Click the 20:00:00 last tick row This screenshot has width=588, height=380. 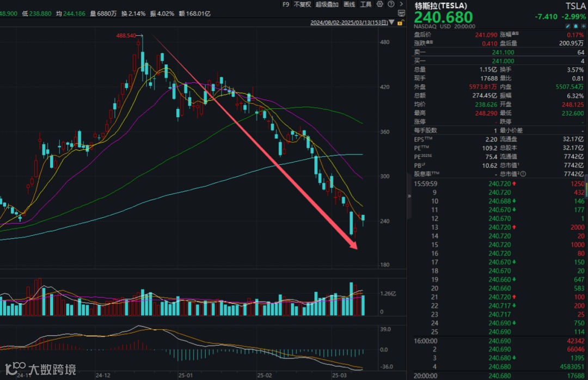coord(499,376)
